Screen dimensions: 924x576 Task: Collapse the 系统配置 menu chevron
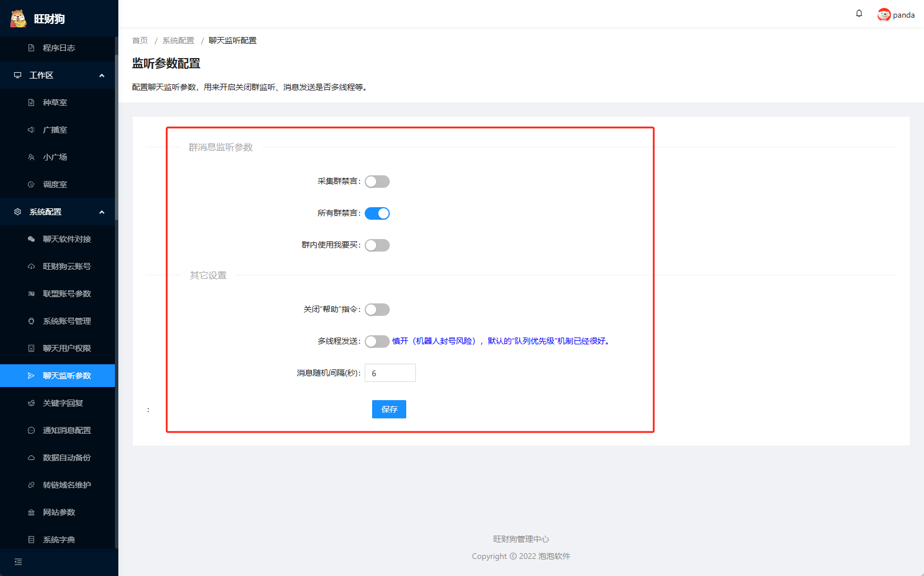click(102, 212)
